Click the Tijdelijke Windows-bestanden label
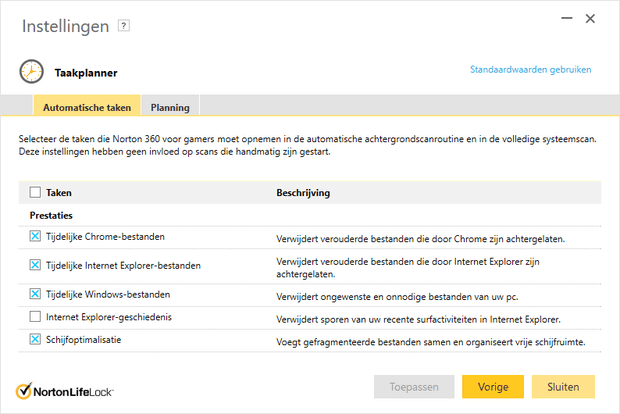 point(108,295)
